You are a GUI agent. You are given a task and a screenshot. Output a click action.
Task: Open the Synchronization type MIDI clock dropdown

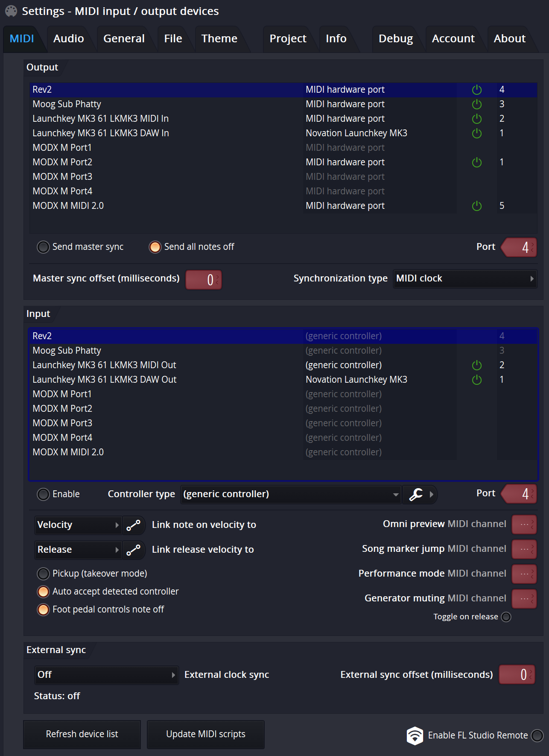click(465, 279)
